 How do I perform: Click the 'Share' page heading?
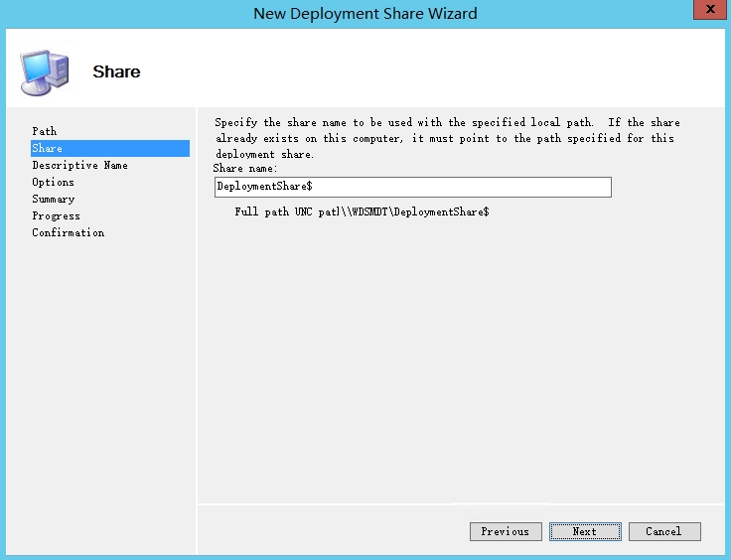[116, 71]
